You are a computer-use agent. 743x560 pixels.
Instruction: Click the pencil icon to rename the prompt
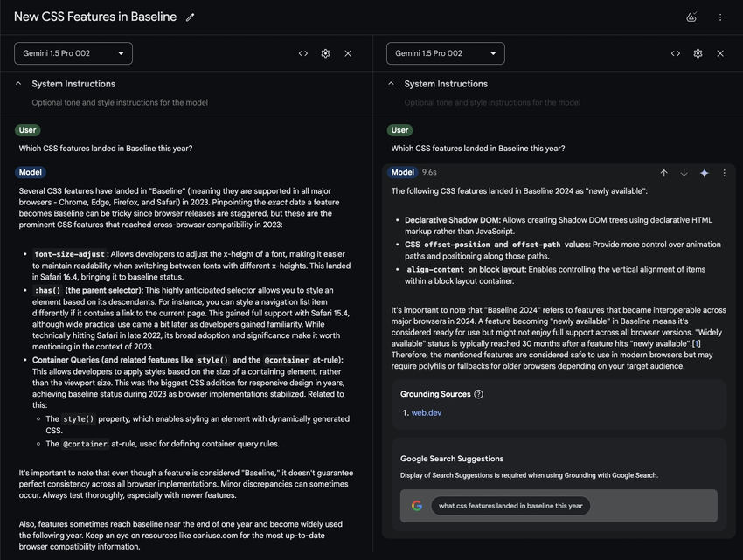(x=191, y=16)
